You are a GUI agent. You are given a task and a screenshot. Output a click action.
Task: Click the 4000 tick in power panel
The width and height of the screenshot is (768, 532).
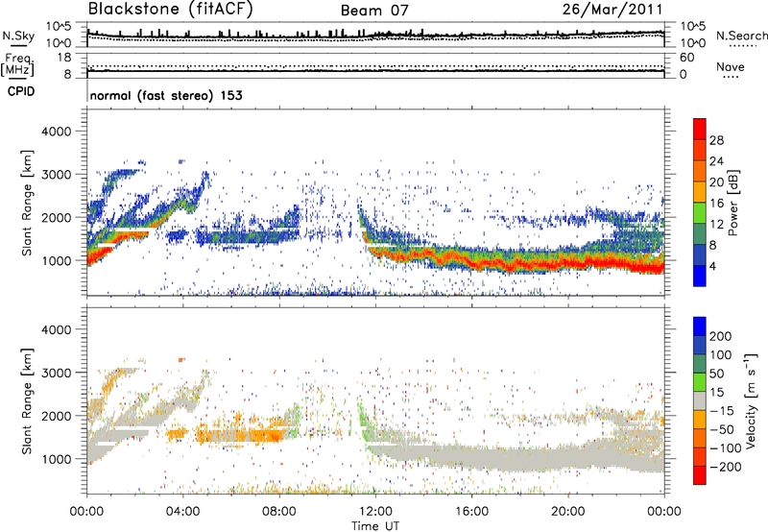click(56, 132)
